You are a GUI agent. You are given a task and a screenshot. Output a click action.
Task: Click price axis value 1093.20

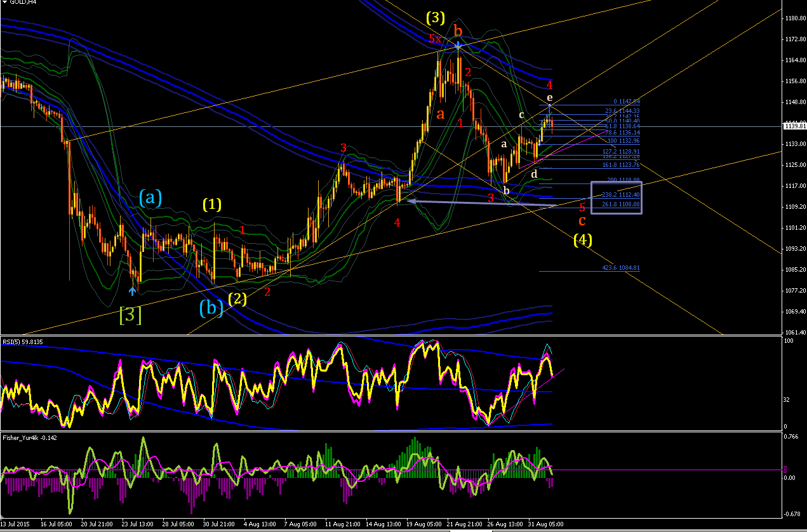(x=795, y=248)
